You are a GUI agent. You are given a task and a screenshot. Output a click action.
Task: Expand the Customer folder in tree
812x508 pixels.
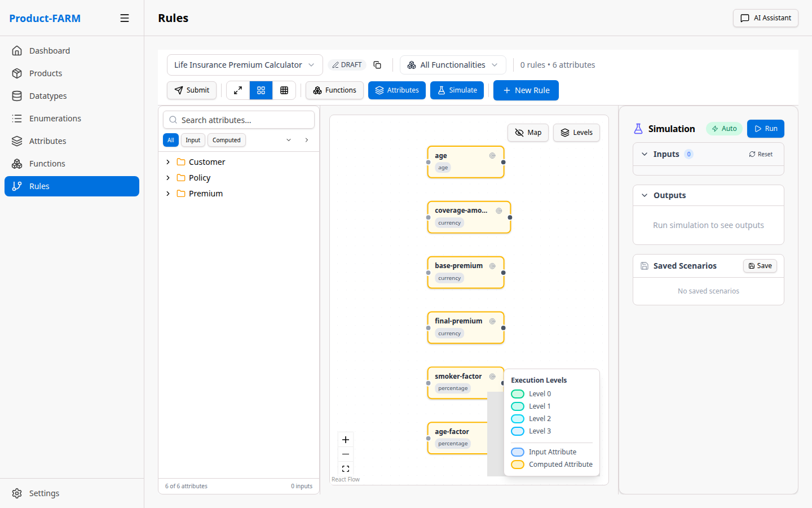(168, 162)
